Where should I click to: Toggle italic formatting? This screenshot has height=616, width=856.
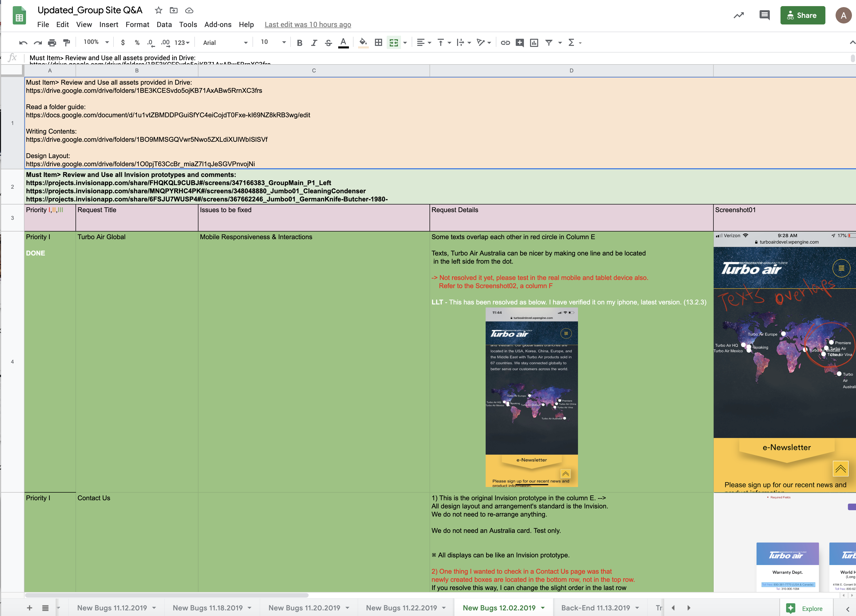314,43
